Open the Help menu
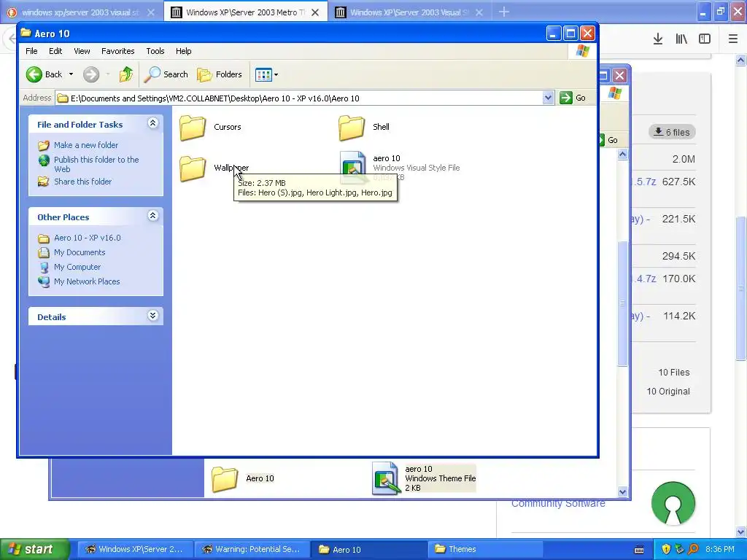Image resolution: width=747 pixels, height=560 pixels. tap(183, 51)
